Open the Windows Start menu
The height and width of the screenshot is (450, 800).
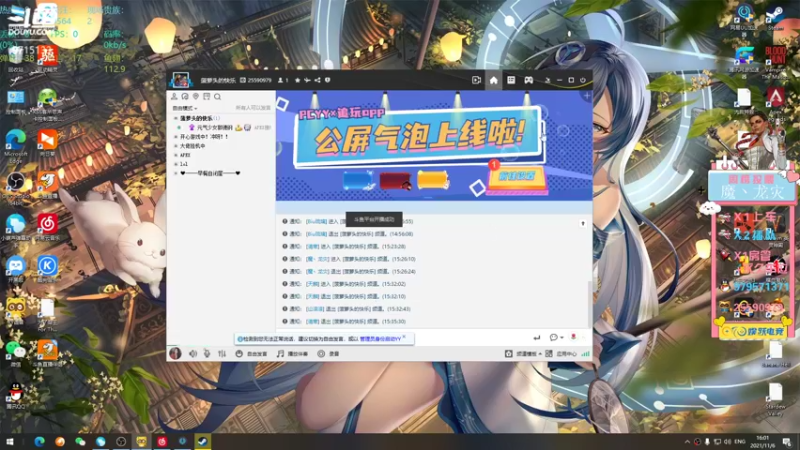10,442
